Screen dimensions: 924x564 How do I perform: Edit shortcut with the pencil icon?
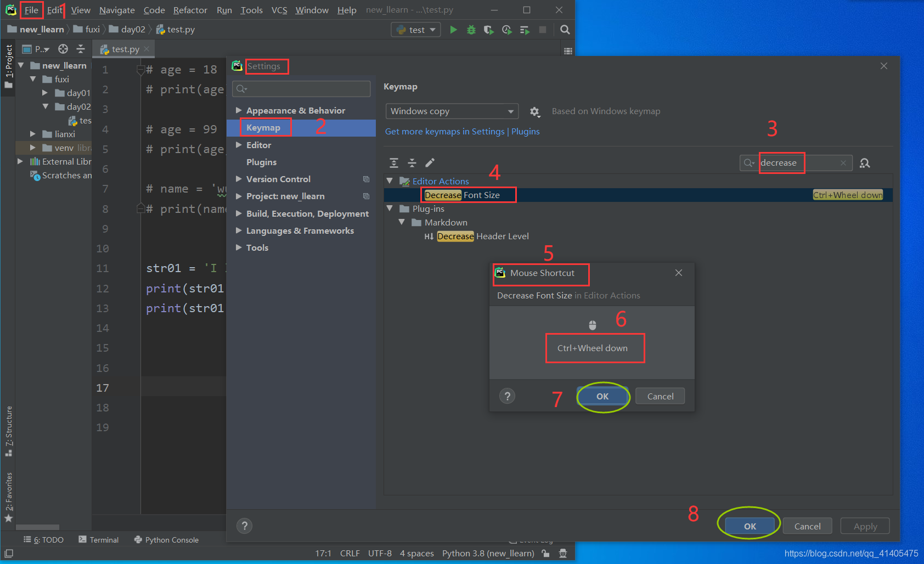(x=430, y=162)
